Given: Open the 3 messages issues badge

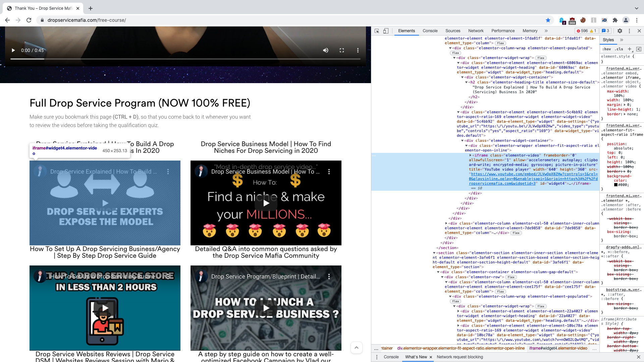Looking at the screenshot, I should [605, 31].
